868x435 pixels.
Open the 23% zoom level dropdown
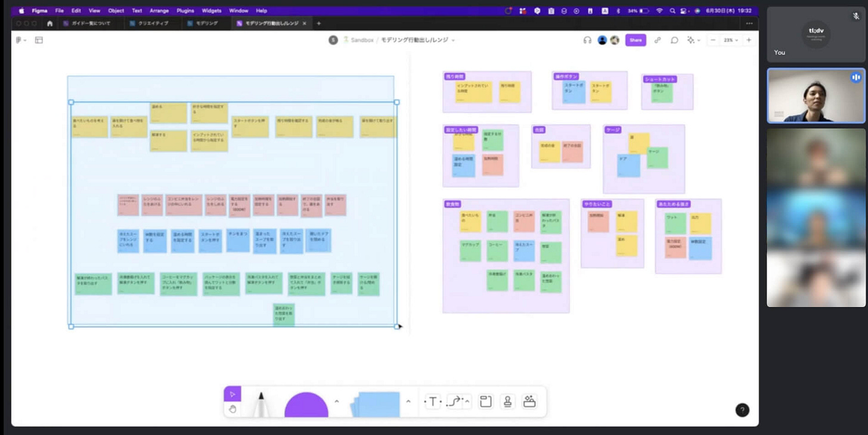(730, 40)
